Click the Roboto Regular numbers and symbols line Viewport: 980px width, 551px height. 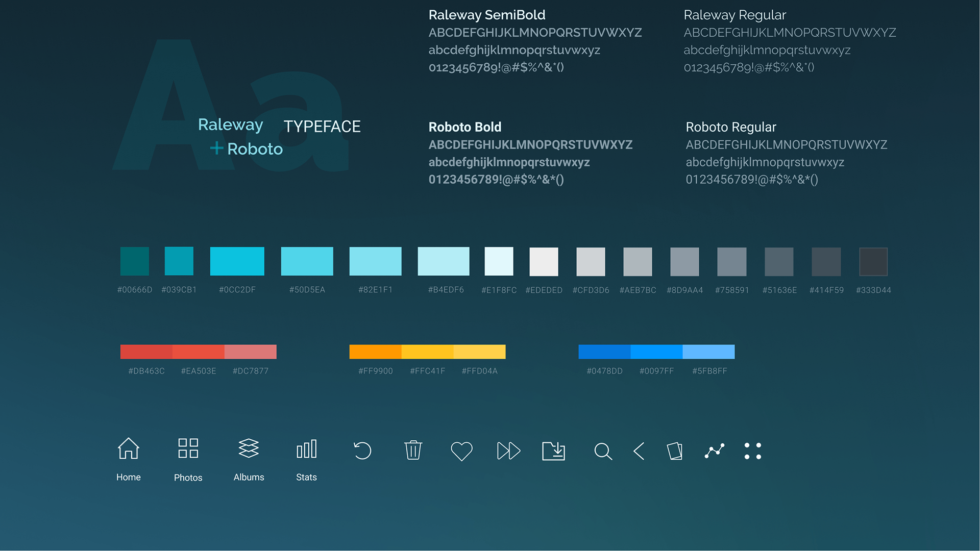[x=752, y=180]
